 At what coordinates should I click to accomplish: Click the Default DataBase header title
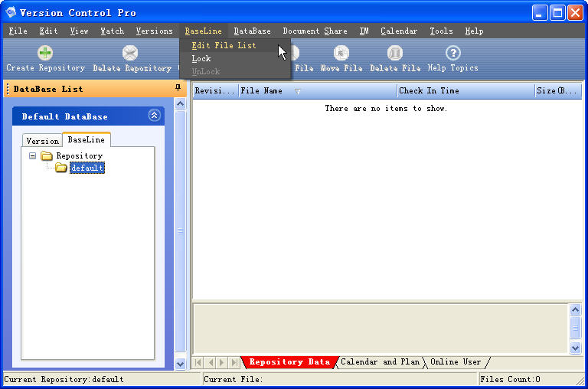tap(65, 116)
